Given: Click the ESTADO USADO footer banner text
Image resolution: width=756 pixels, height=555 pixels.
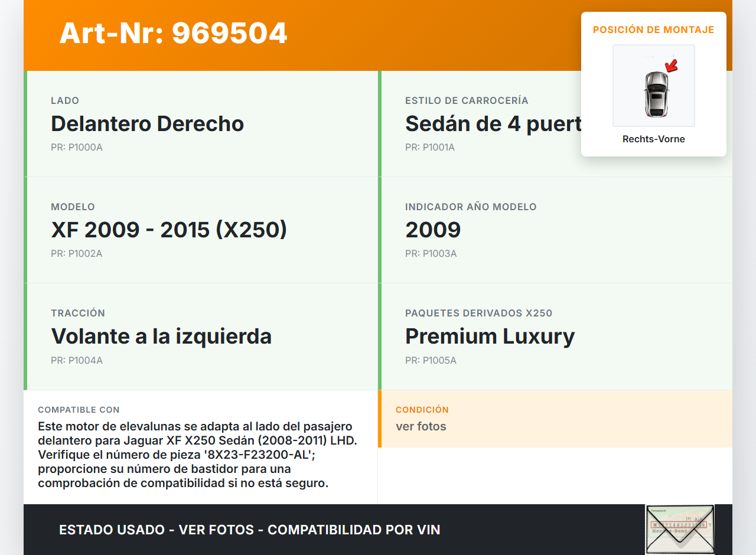Looking at the screenshot, I should coord(250,530).
